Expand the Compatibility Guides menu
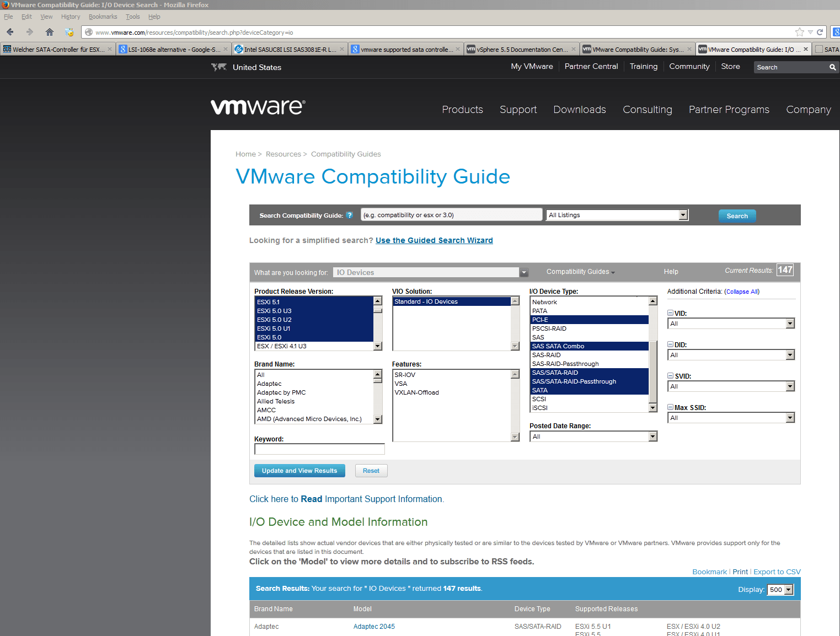The width and height of the screenshot is (840, 636). click(x=580, y=272)
